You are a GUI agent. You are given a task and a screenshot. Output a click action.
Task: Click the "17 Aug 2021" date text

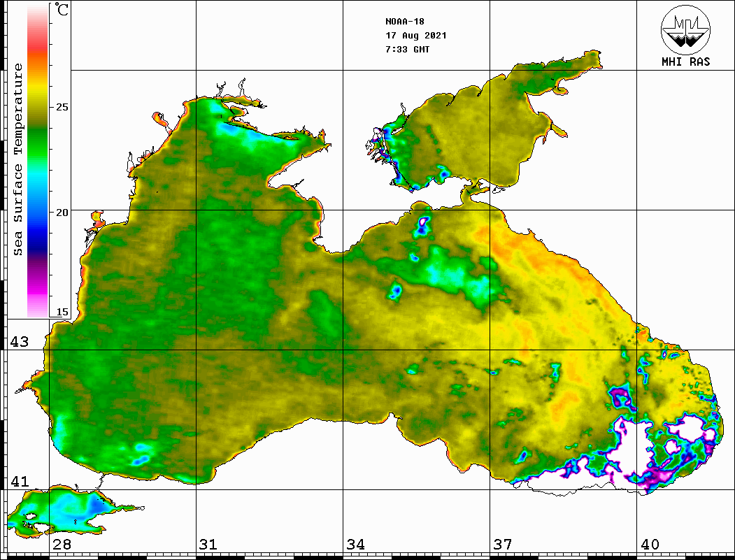coord(416,35)
